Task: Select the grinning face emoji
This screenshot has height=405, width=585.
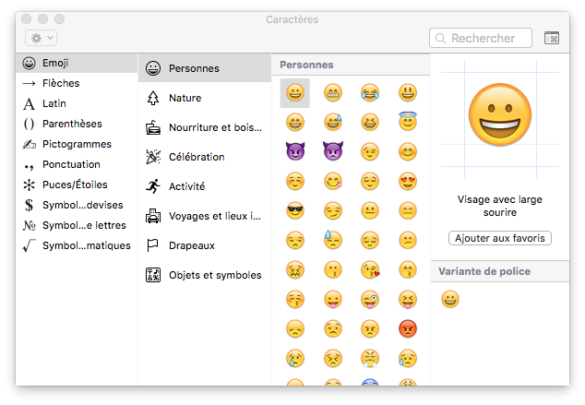Action: click(295, 92)
